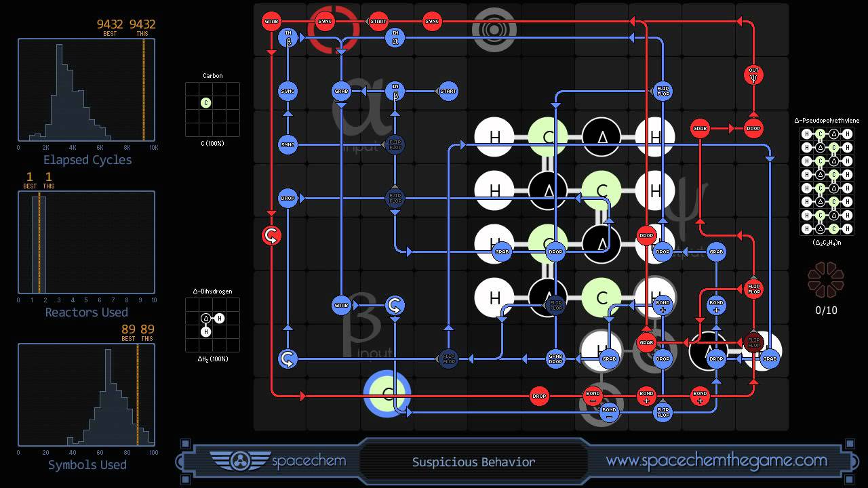Click the "Symbols Used" chart caption
This screenshot has width=868, height=488.
pos(87,465)
